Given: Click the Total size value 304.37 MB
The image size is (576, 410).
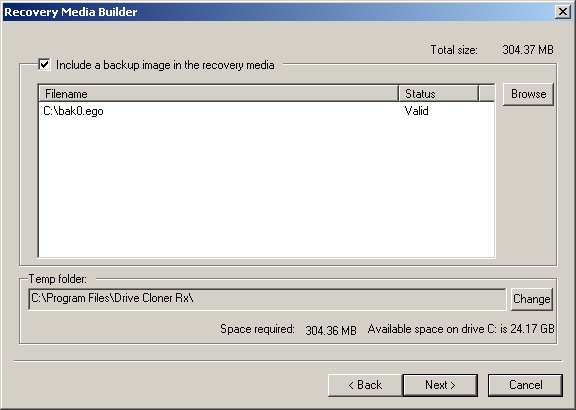Looking at the screenshot, I should pos(528,50).
